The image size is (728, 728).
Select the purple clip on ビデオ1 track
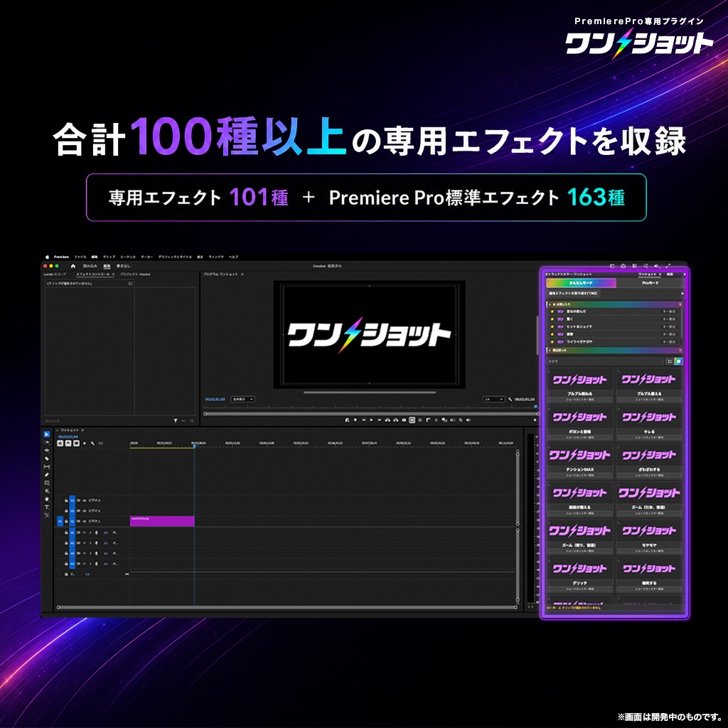point(162,521)
